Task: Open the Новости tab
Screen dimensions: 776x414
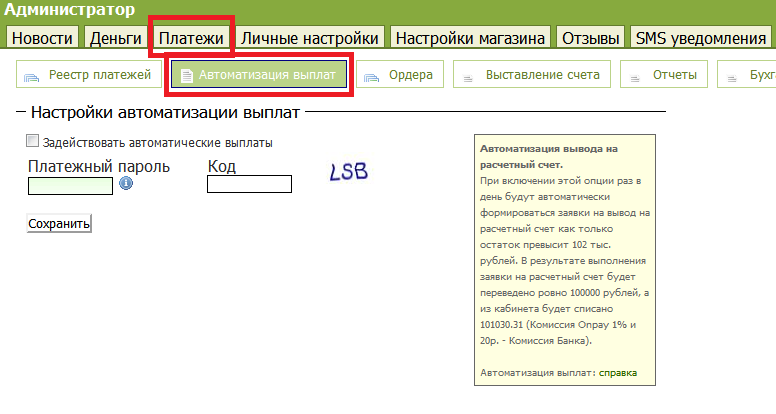Action: coord(42,38)
